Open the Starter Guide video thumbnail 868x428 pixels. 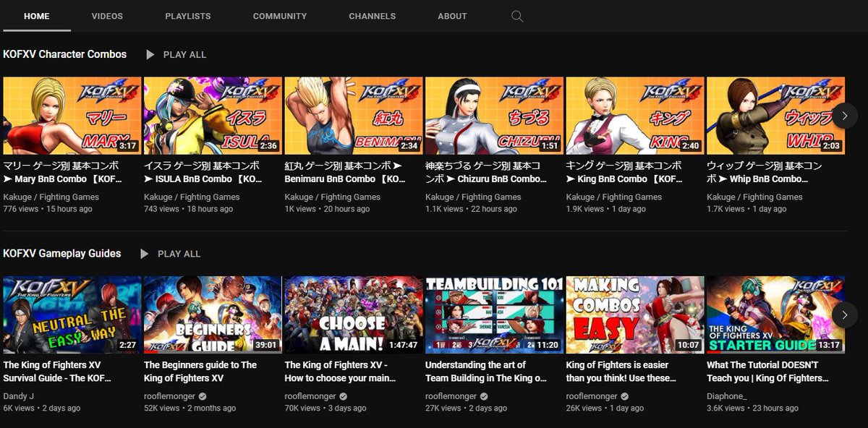[x=775, y=314]
